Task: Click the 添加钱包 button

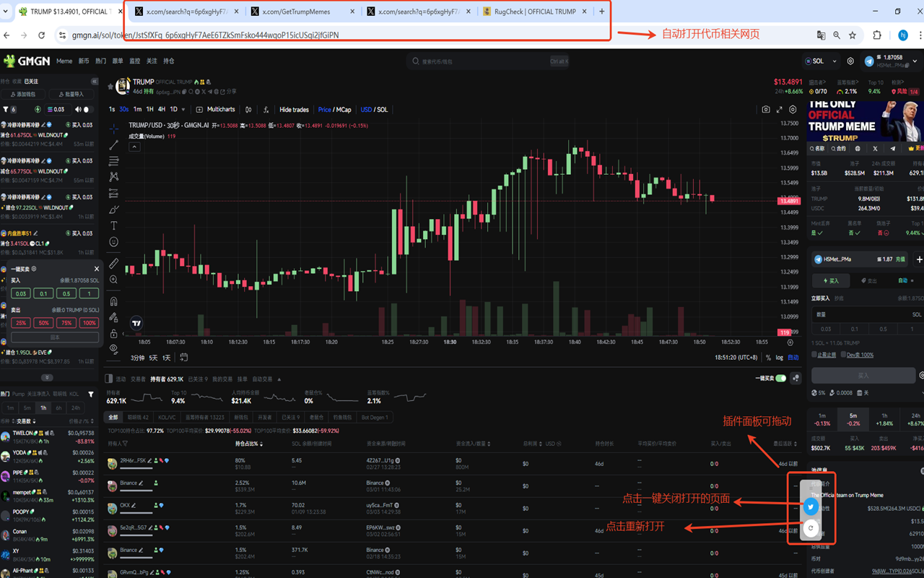Action: tap(24, 94)
